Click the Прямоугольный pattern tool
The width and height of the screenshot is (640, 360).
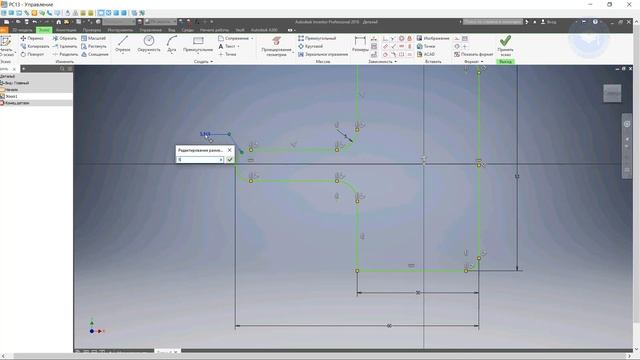point(317,38)
